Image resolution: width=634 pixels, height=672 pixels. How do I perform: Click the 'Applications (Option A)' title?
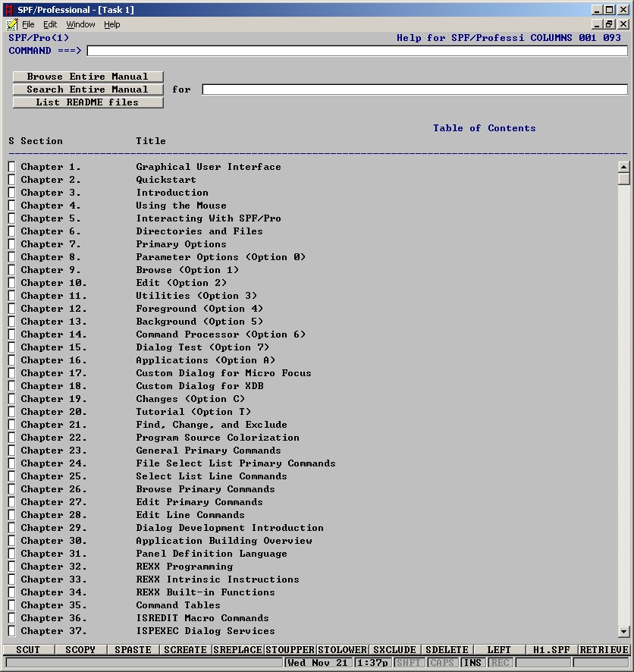click(x=206, y=360)
